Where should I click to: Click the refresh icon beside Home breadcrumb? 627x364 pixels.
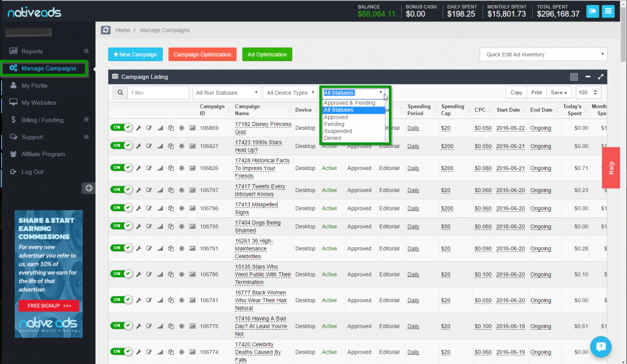[x=105, y=30]
